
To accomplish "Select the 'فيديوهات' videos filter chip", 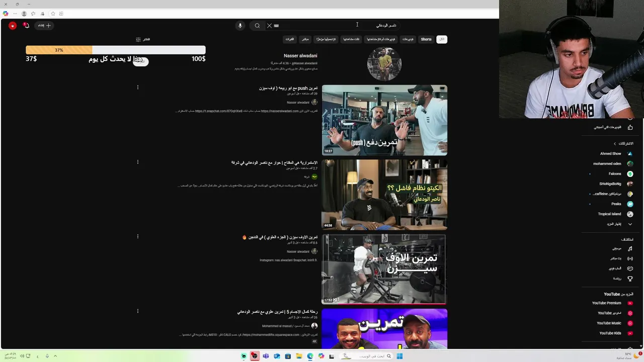I will coord(408,39).
